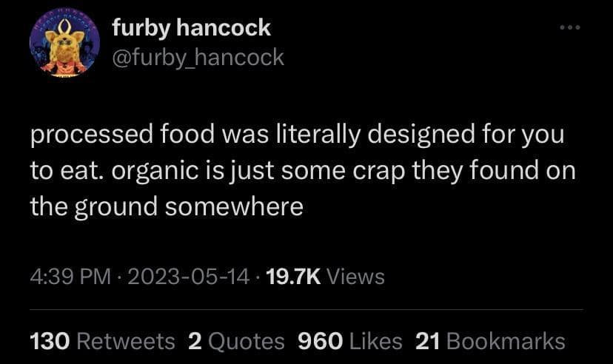Click the @furby_hancock handle

tap(198, 57)
